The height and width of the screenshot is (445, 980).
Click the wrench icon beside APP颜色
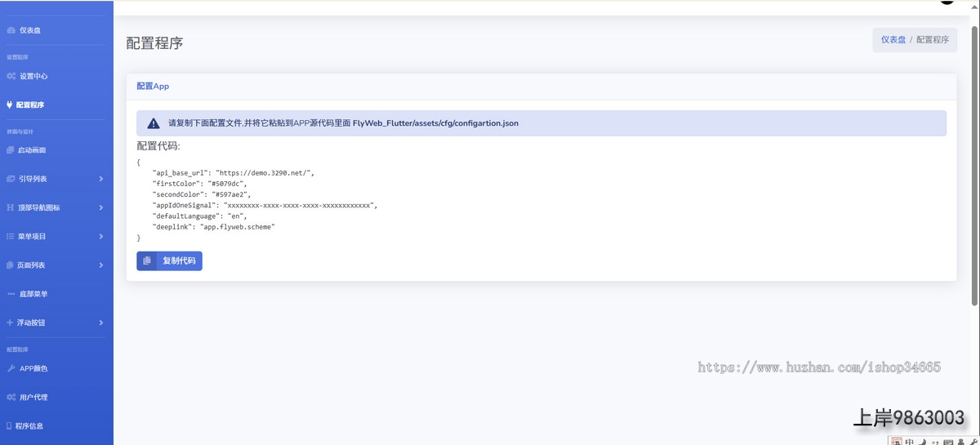tap(11, 368)
